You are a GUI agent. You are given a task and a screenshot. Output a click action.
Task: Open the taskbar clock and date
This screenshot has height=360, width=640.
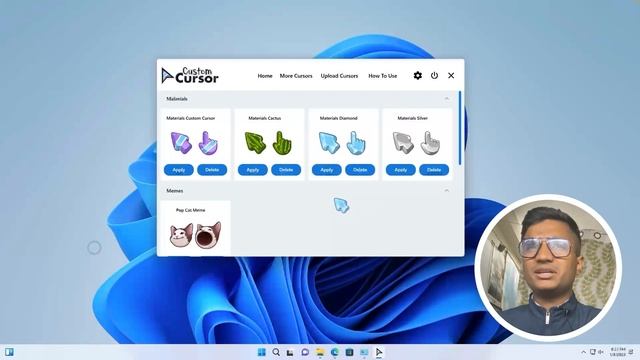618,352
